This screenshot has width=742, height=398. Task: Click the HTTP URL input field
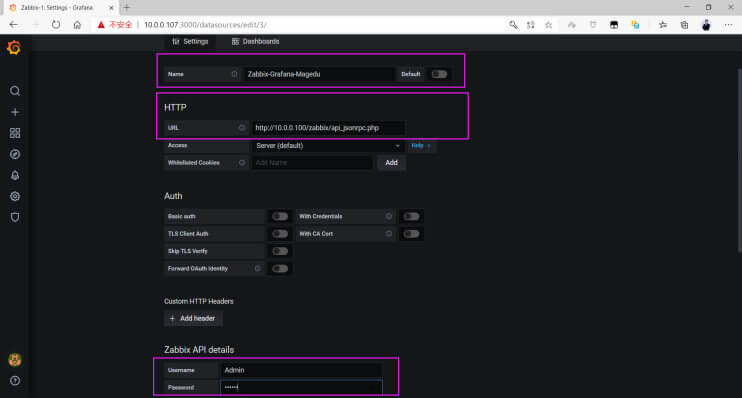(x=328, y=128)
